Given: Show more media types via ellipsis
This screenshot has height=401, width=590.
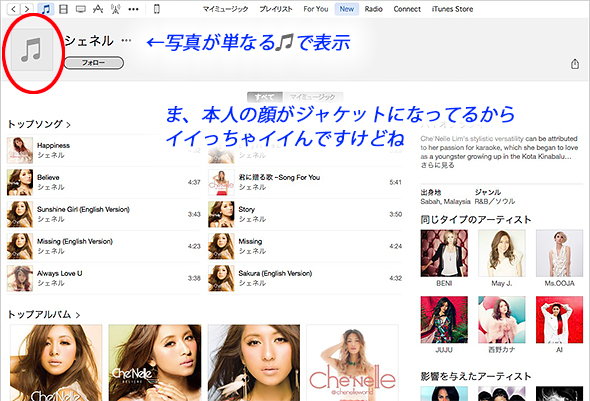Looking at the screenshot, I should (x=133, y=9).
